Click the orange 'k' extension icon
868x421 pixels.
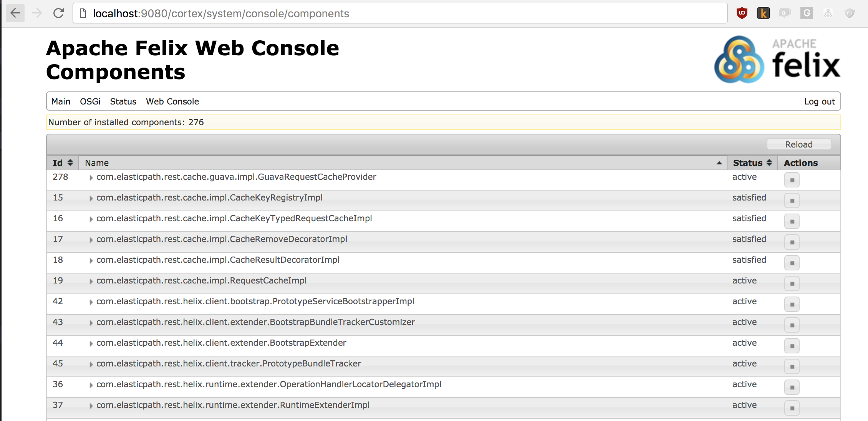(x=763, y=13)
